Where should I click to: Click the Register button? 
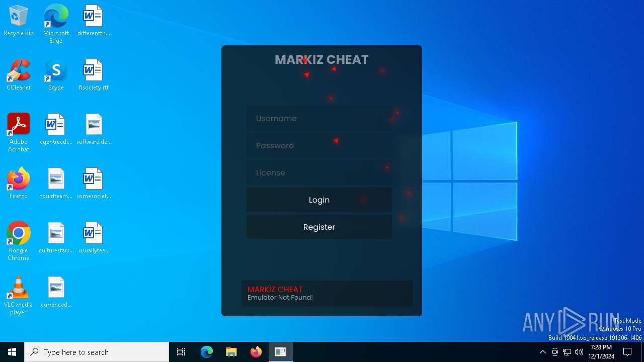click(319, 227)
